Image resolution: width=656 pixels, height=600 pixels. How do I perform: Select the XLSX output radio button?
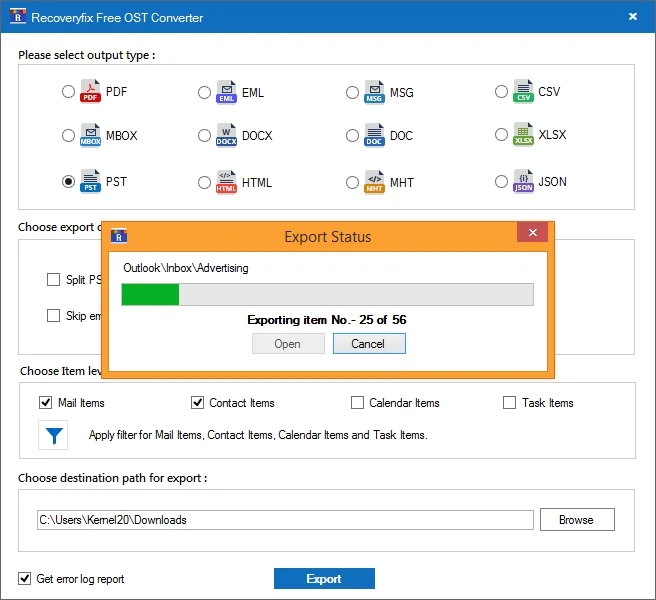(501, 134)
